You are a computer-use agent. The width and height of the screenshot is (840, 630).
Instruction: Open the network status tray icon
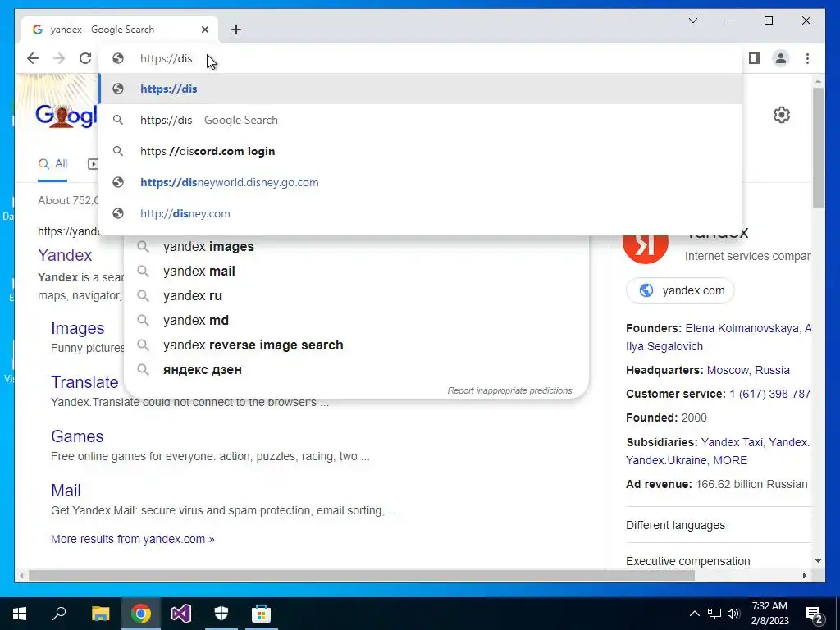(714, 614)
